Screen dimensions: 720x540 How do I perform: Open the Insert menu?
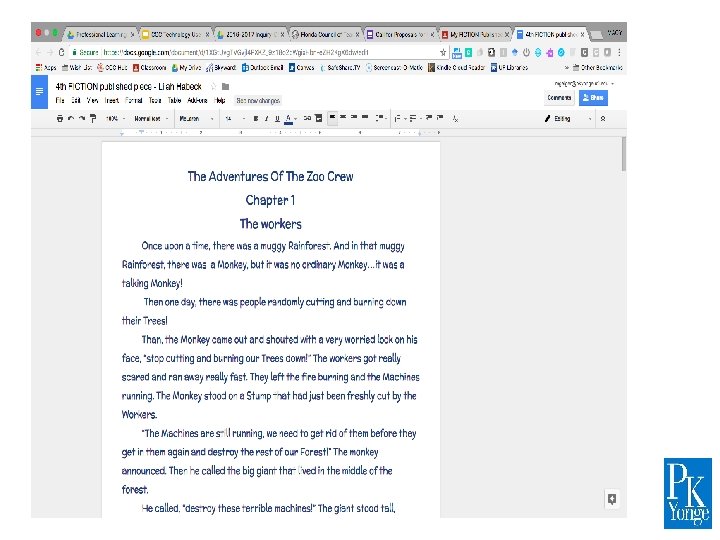click(x=112, y=101)
